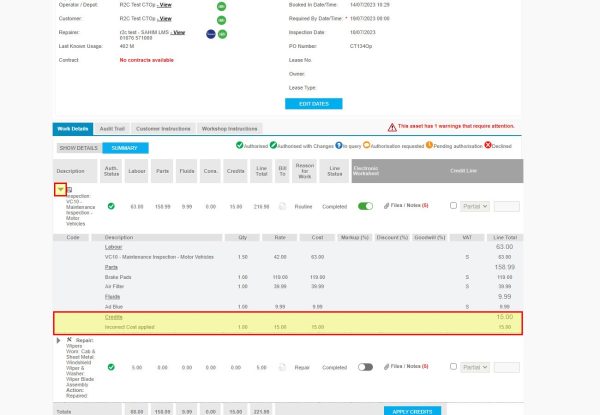Open the Repairer View link
The width and height of the screenshot is (600, 415).
[x=178, y=33]
